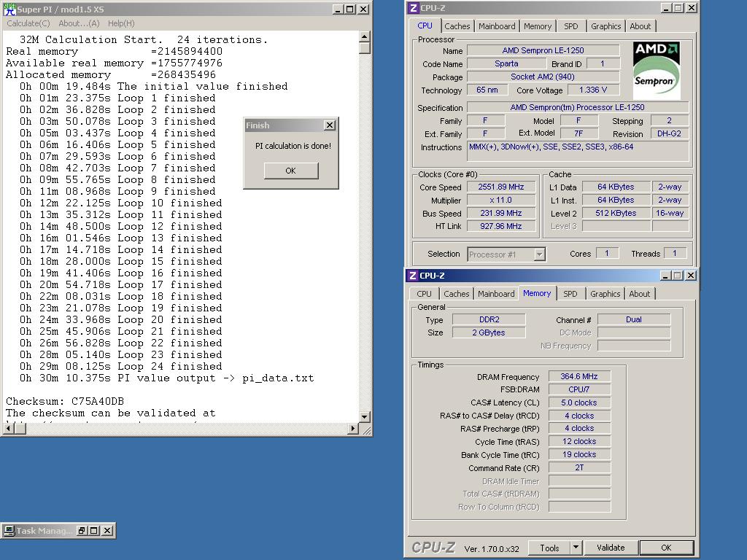The width and height of the screenshot is (747, 560).
Task: Click the Task Manager icon at bottom left
Action: coord(9,531)
